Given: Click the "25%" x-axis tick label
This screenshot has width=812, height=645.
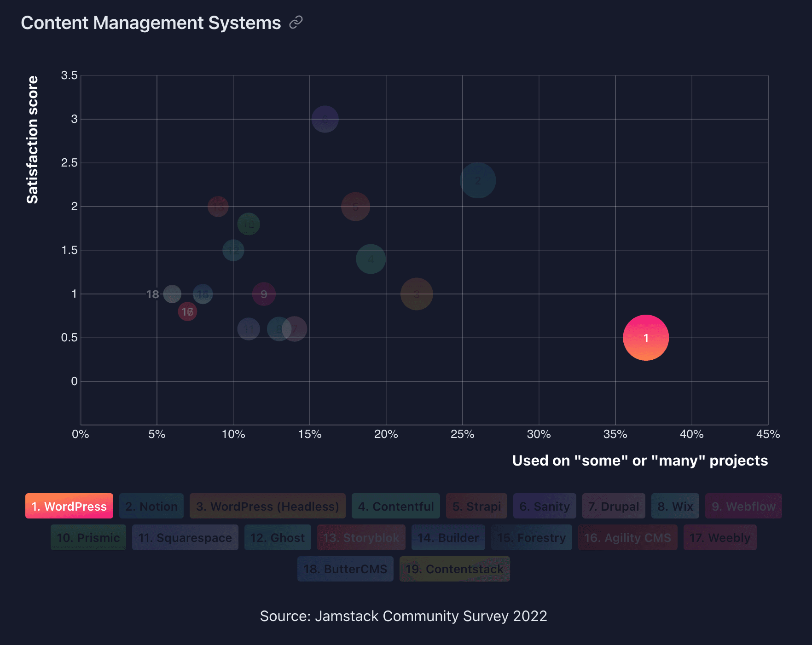Looking at the screenshot, I should coord(463,434).
